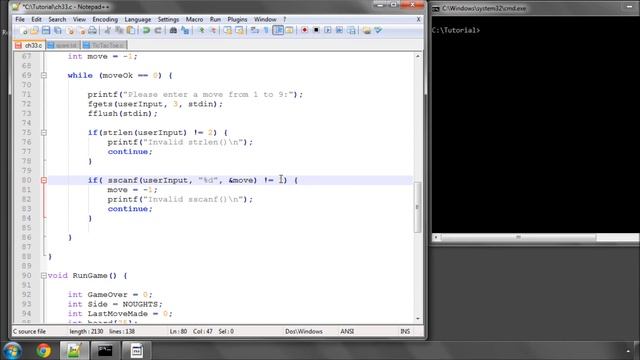Click the Close All toolbar icon
Viewport: 640px width, 360px height.
pos(81,31)
